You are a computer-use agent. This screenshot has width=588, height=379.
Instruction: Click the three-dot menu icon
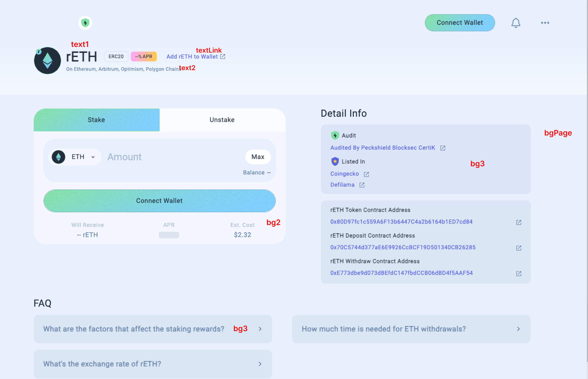coord(545,23)
